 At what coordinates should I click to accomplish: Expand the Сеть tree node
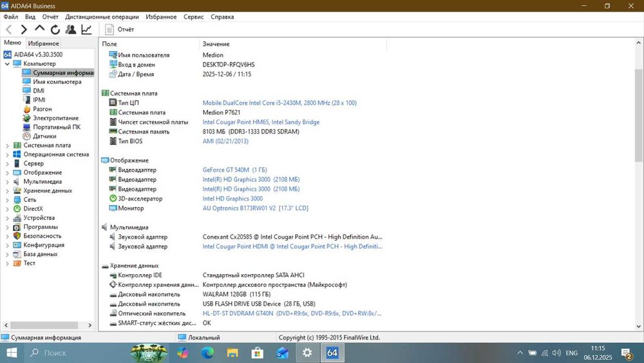[x=7, y=199]
